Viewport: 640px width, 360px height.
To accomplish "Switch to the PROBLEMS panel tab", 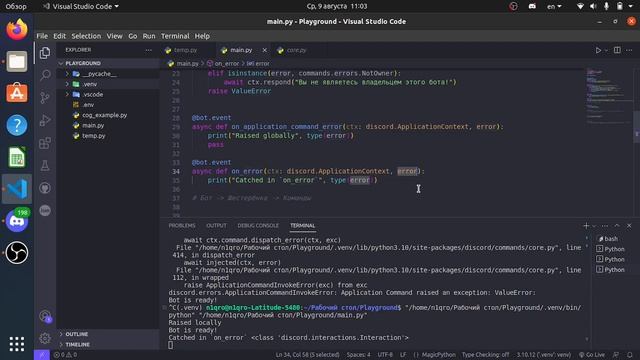I will [x=182, y=226].
